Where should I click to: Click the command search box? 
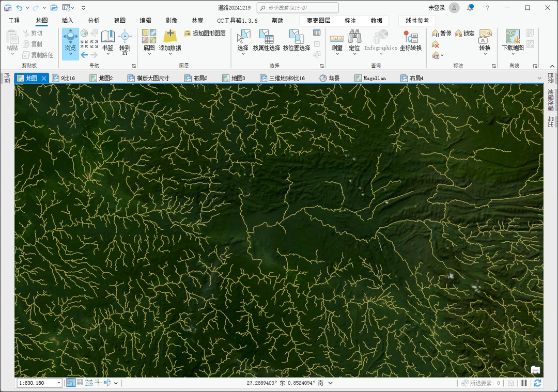tap(298, 7)
